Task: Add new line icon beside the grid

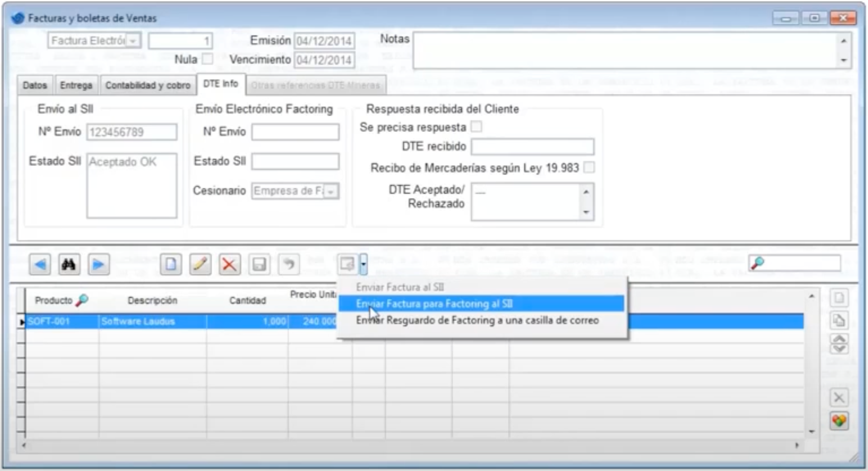Action: [x=839, y=298]
